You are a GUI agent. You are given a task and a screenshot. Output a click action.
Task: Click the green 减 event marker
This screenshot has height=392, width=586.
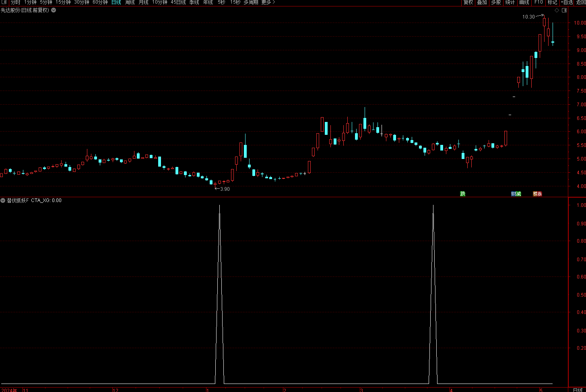(x=519, y=194)
